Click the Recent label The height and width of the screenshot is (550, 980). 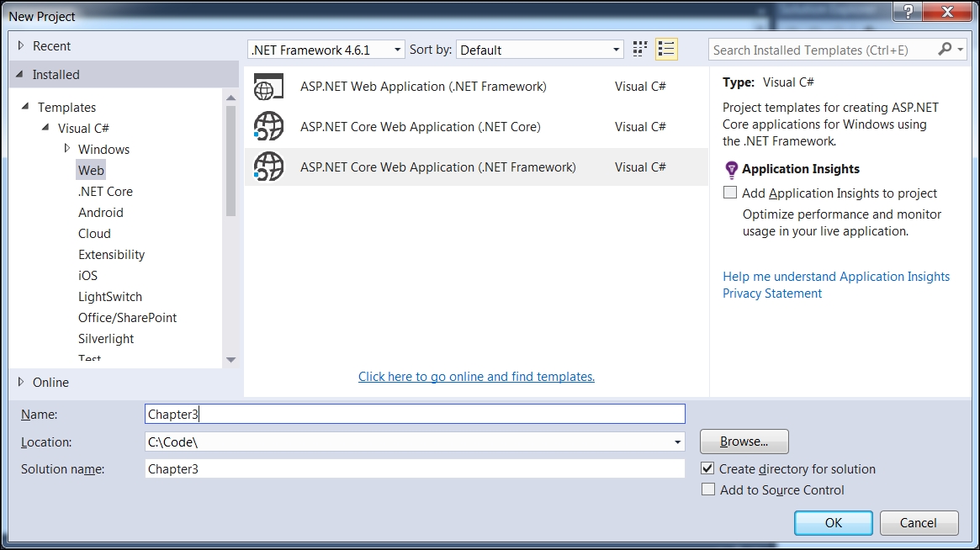51,45
